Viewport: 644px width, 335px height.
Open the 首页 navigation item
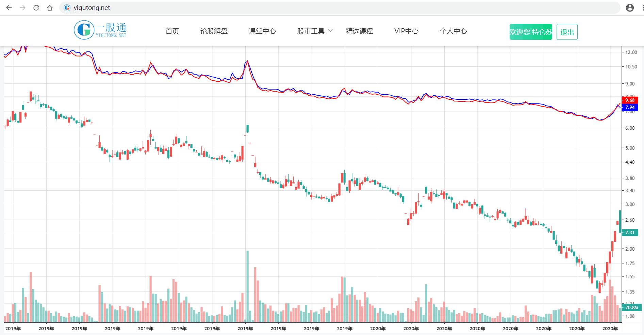(172, 31)
